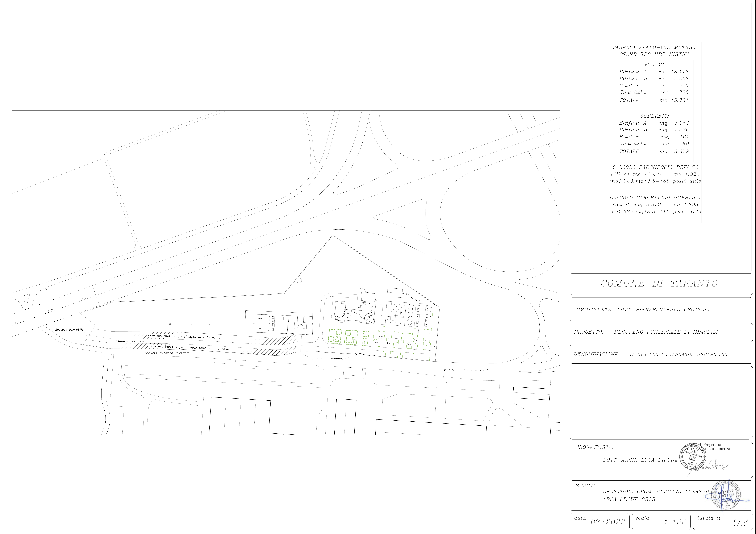This screenshot has width=756, height=534.
Task: Click the 'Accesso carrabile' plan label
Action: pyautogui.click(x=69, y=330)
